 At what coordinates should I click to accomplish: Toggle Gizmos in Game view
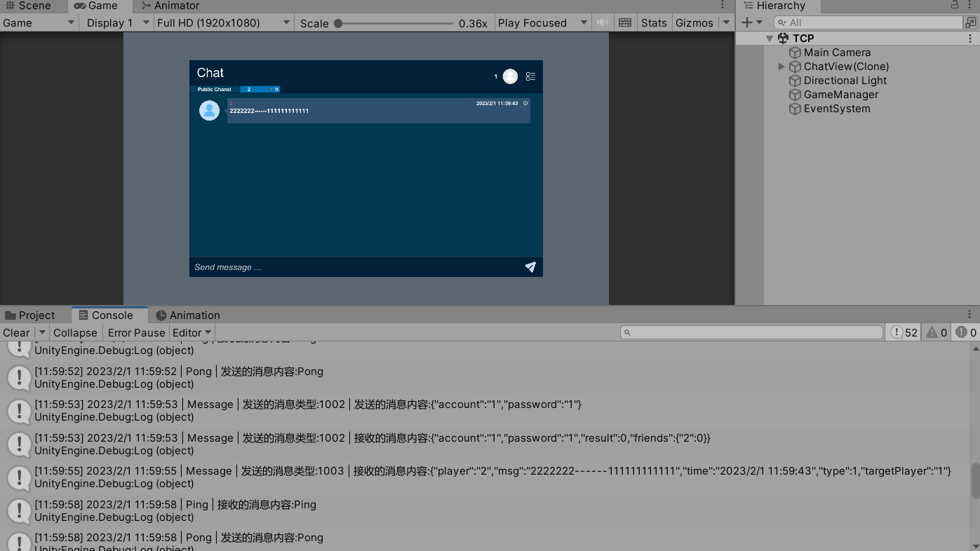(694, 22)
